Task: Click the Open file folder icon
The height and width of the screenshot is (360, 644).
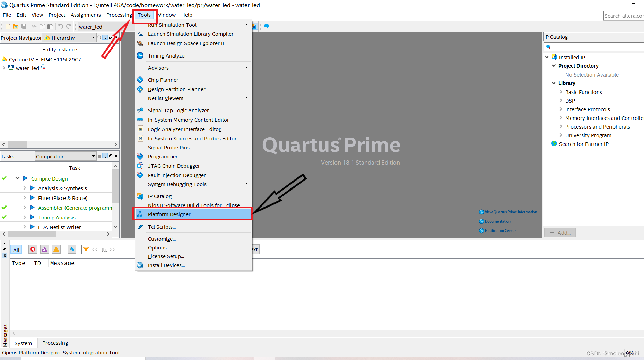Action: [x=16, y=26]
